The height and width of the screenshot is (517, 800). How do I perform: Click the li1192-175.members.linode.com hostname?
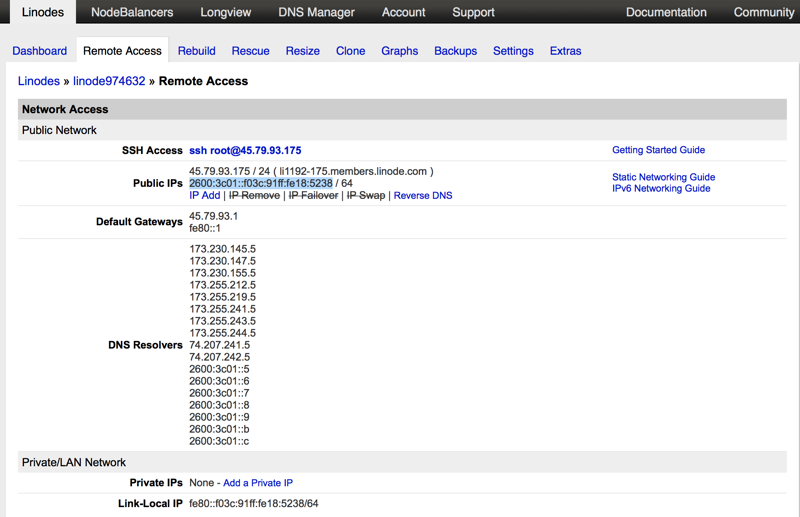353,171
